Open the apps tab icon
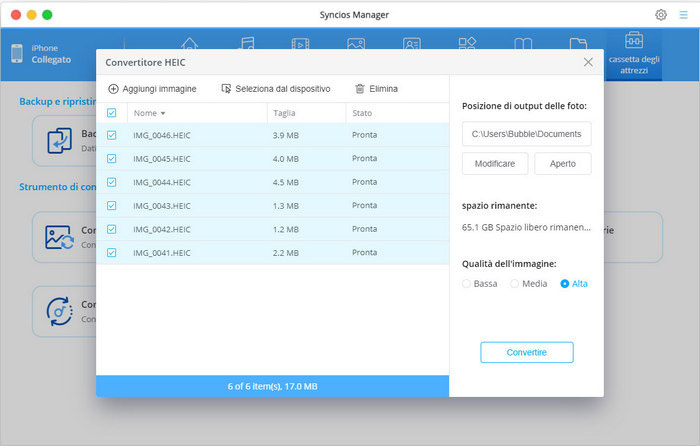The image size is (700, 446). (x=467, y=43)
